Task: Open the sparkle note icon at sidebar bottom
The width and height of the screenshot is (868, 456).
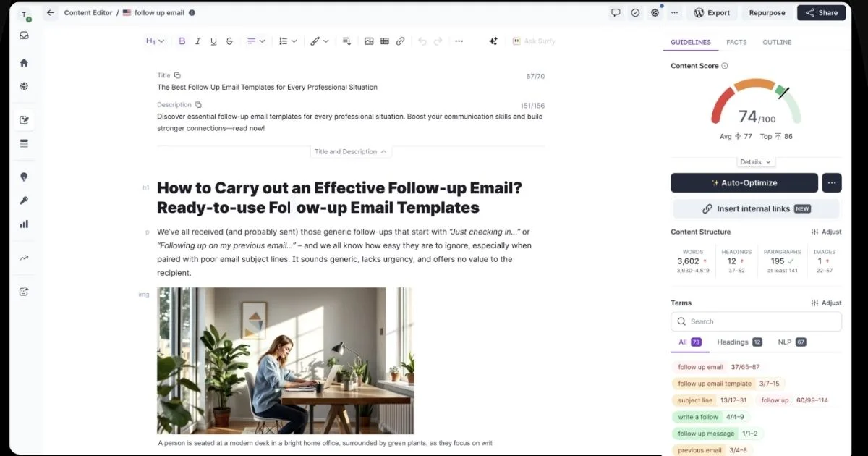Action: coord(24,292)
